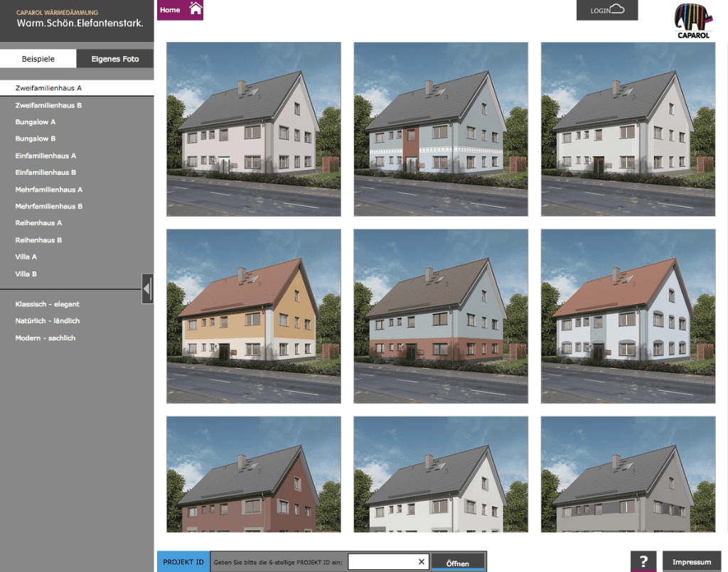Open the white house with gray roof, top row
728x572 pixels.
[x=628, y=129]
